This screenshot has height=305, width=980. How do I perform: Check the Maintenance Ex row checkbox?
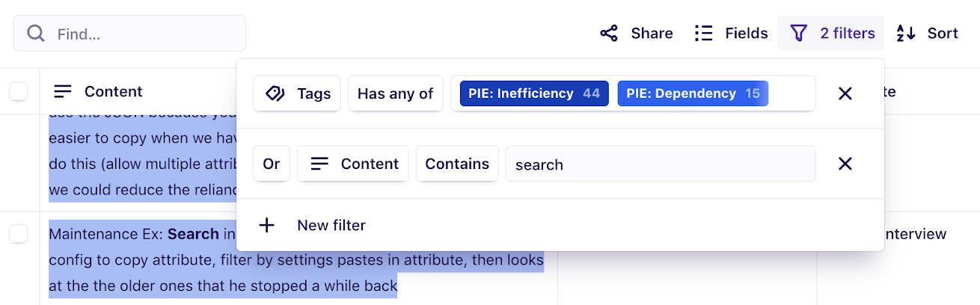tap(19, 234)
